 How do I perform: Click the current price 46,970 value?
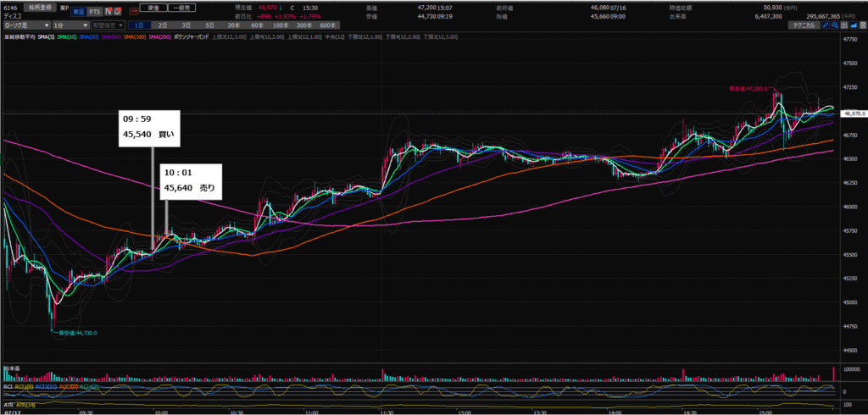pos(267,8)
